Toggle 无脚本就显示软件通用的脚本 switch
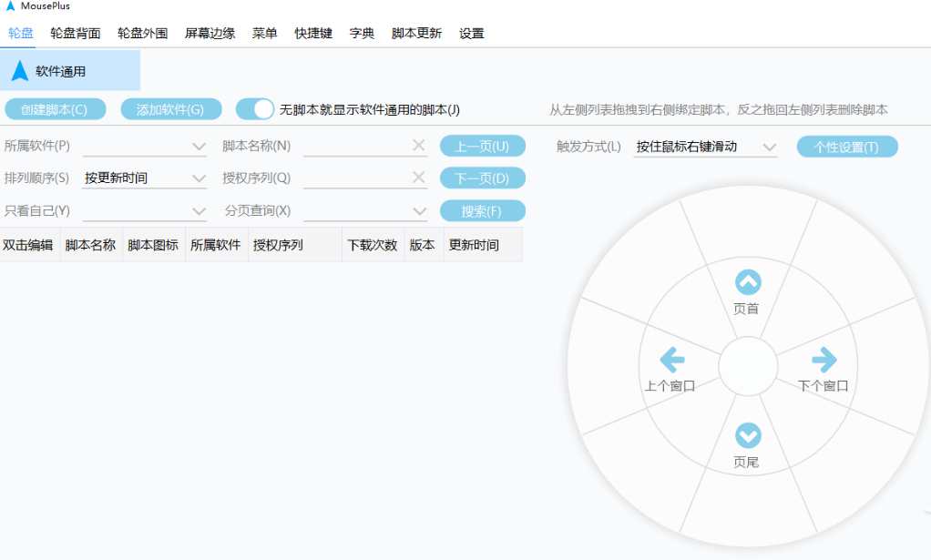 [256, 108]
